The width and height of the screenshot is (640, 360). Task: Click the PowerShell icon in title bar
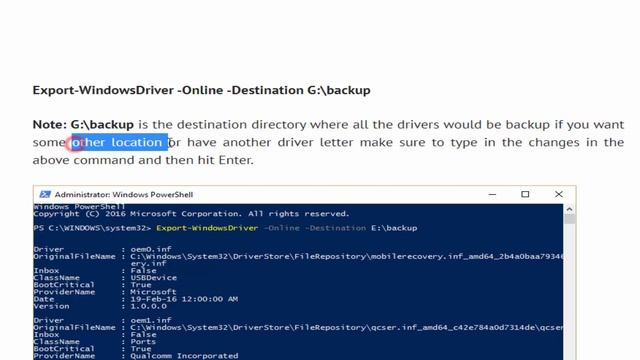45,195
